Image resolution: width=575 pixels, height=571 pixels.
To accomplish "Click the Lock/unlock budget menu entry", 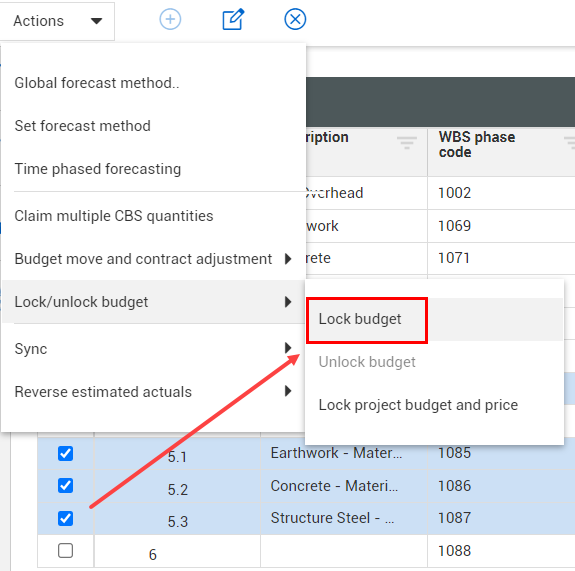I will (x=154, y=302).
